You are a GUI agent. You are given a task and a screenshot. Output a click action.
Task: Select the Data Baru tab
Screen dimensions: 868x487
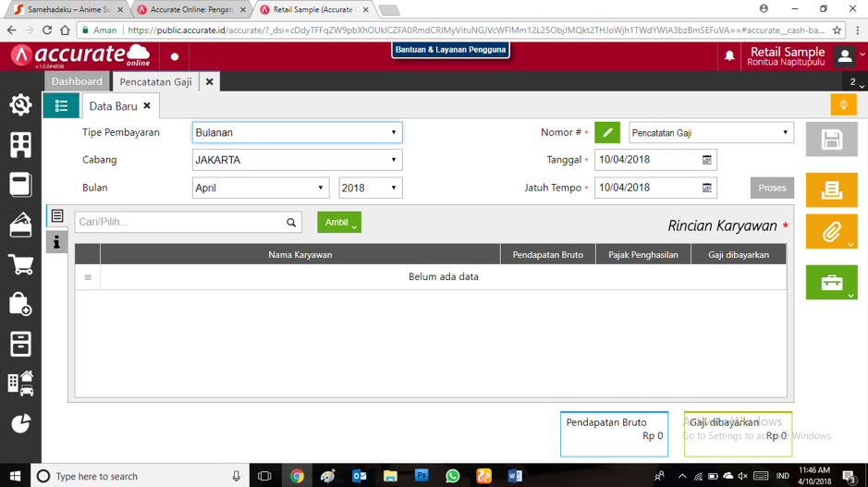[x=114, y=105]
